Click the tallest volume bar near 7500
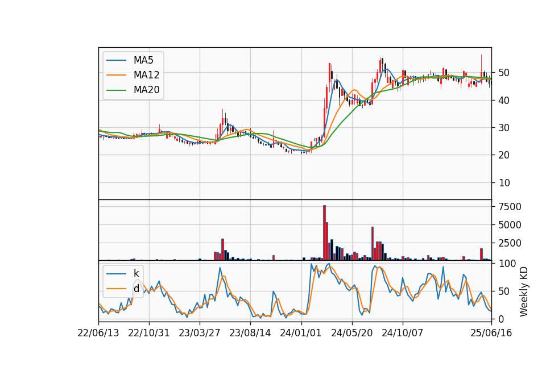546x392 pixels. click(325, 233)
